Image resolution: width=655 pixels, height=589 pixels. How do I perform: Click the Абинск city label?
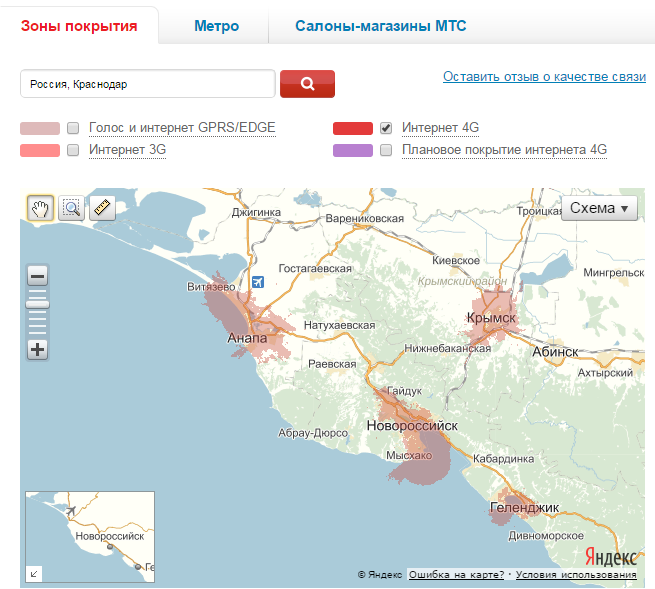pos(555,352)
